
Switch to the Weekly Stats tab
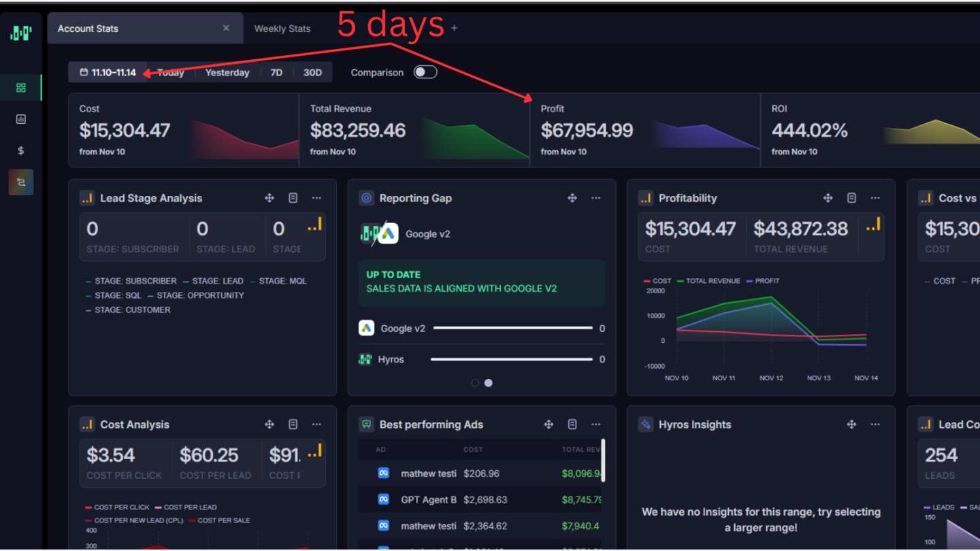[x=282, y=29]
